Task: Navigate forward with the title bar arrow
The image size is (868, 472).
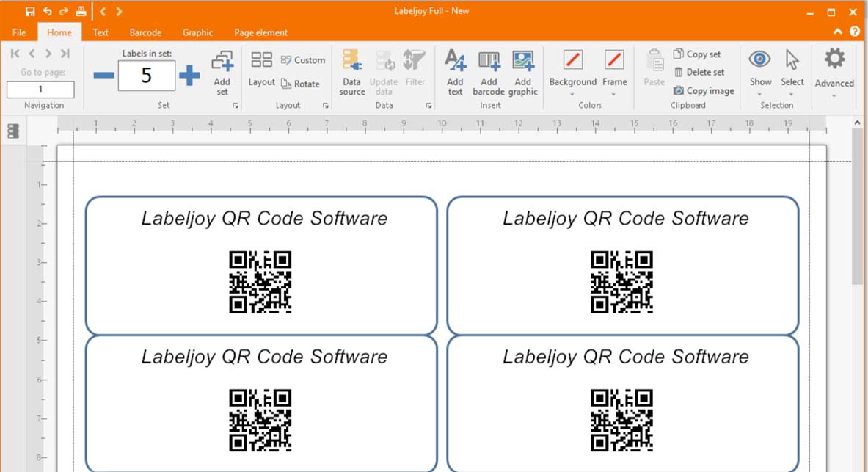Action: pyautogui.click(x=119, y=11)
